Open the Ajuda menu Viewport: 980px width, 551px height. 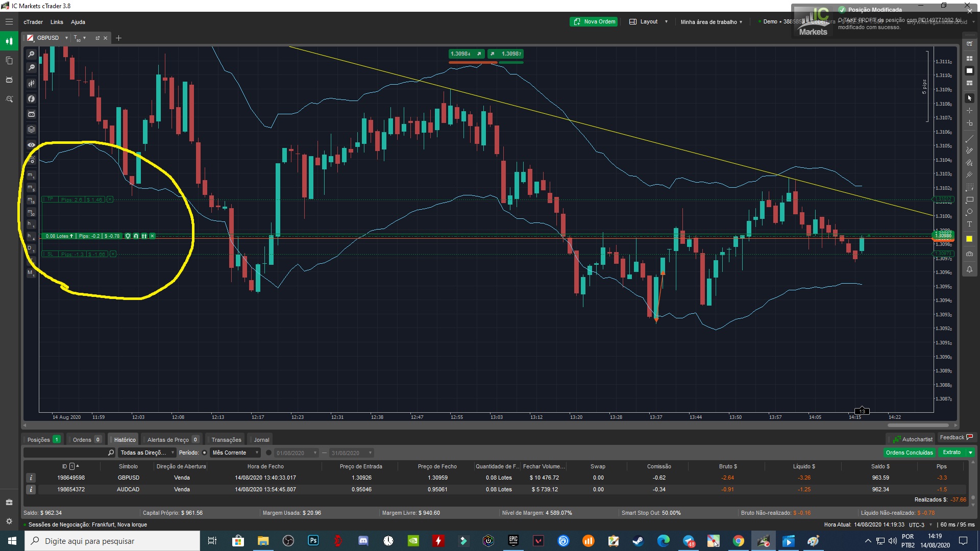click(78, 22)
